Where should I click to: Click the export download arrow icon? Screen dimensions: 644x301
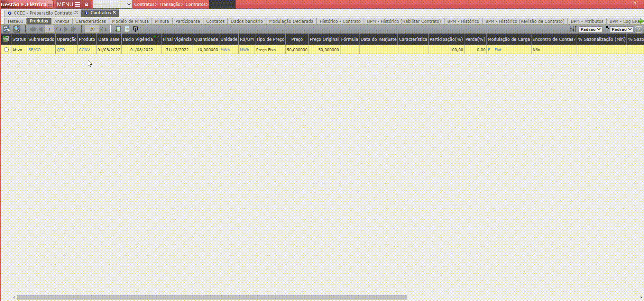(136, 29)
